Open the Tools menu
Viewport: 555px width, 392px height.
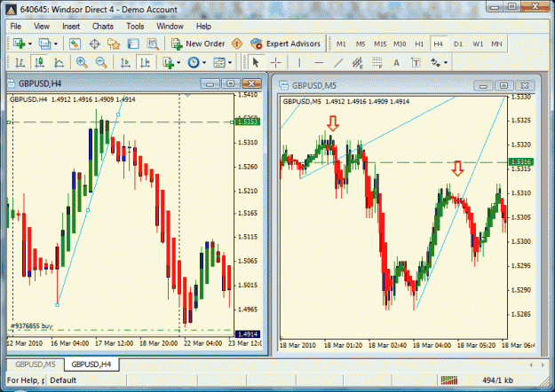(135, 26)
